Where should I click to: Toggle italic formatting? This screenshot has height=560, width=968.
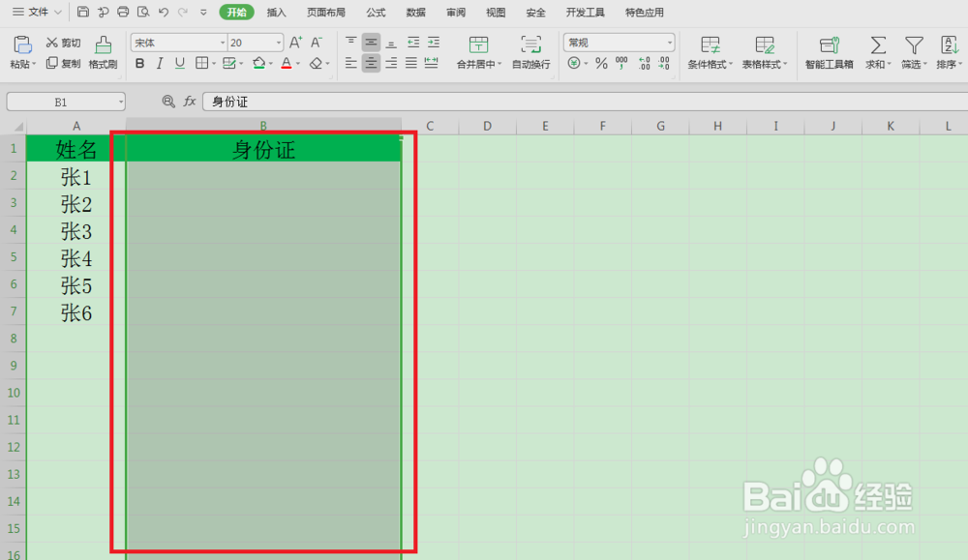(x=158, y=63)
